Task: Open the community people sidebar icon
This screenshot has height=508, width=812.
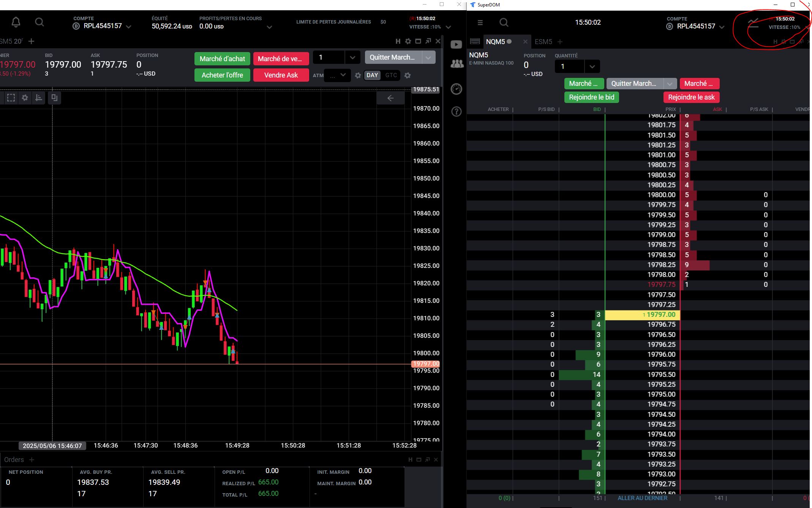Action: tap(457, 64)
